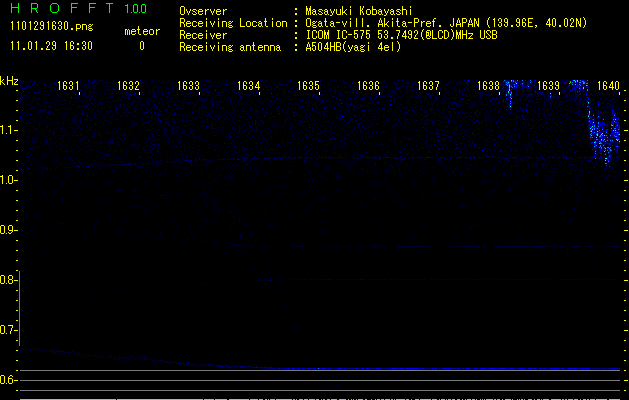Click the 1636 time marker
This screenshot has width=629, height=400.
[368, 86]
